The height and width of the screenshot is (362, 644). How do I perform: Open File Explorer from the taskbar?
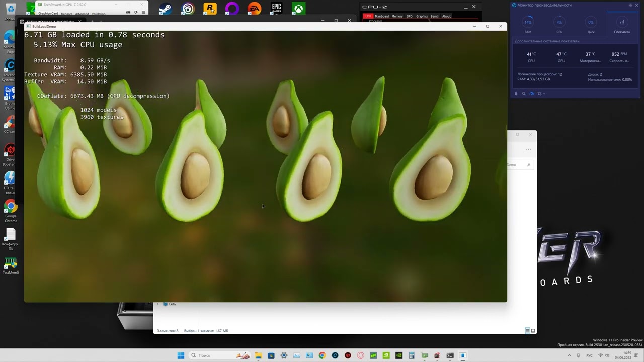click(258, 355)
